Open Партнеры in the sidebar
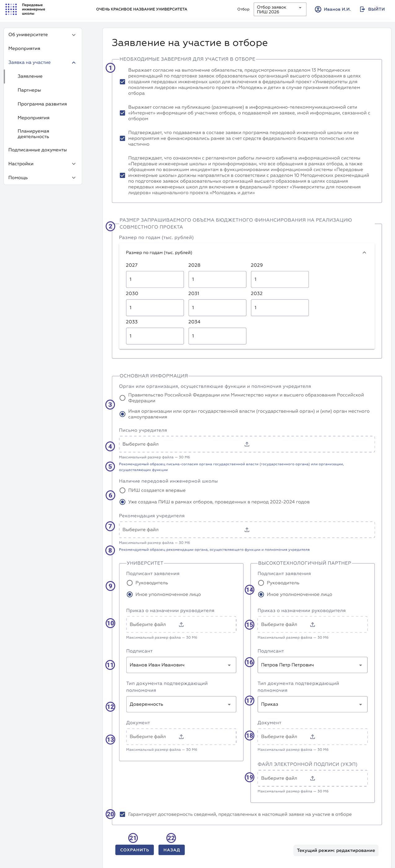Image resolution: width=395 pixels, height=868 pixels. click(29, 90)
